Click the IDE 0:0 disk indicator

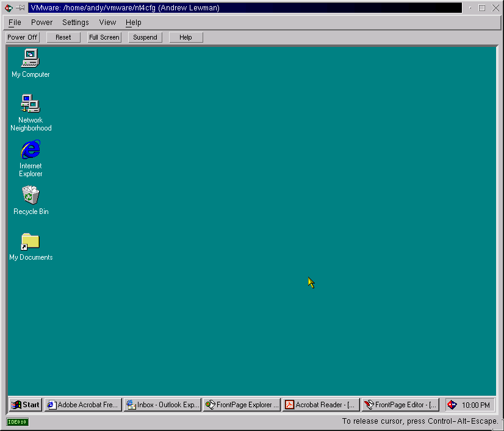pyautogui.click(x=17, y=422)
